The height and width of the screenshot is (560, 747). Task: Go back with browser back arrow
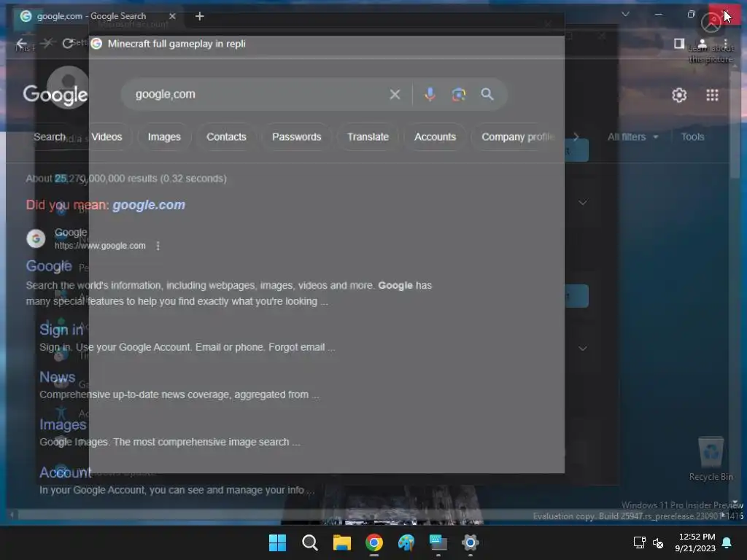pos(21,43)
